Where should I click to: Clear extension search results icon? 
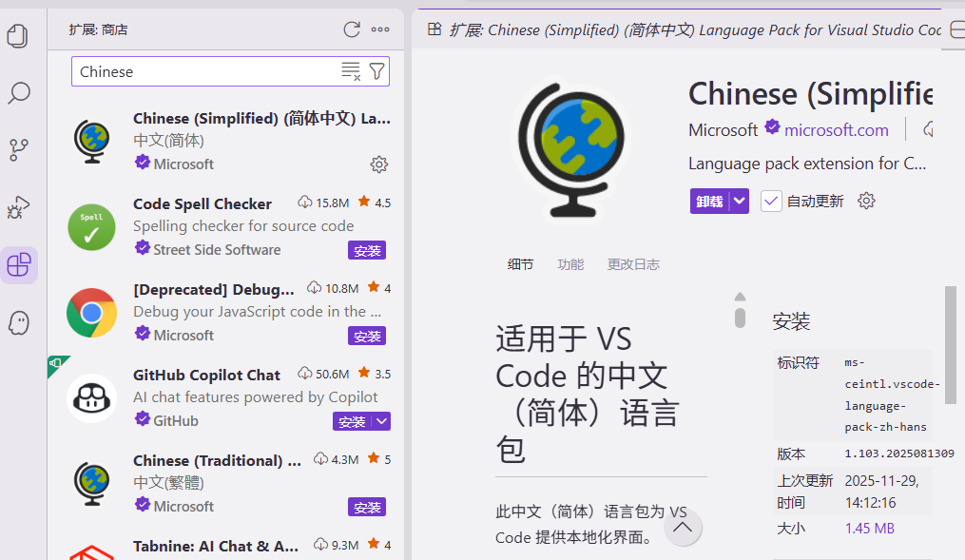point(351,71)
